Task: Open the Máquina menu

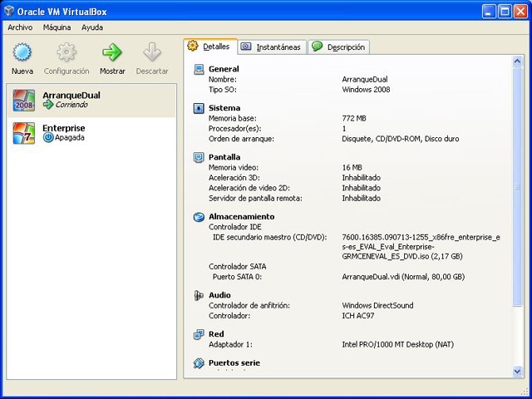Action: [x=57, y=27]
